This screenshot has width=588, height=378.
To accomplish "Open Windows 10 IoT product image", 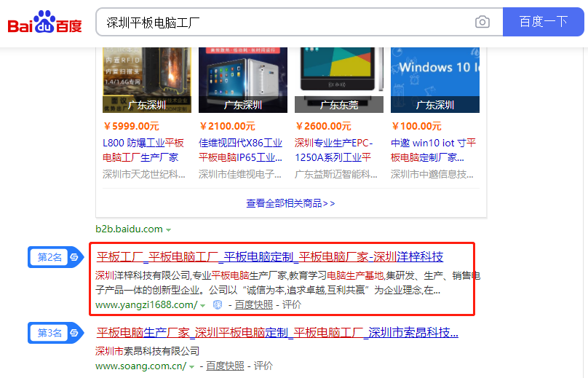I will [x=435, y=80].
